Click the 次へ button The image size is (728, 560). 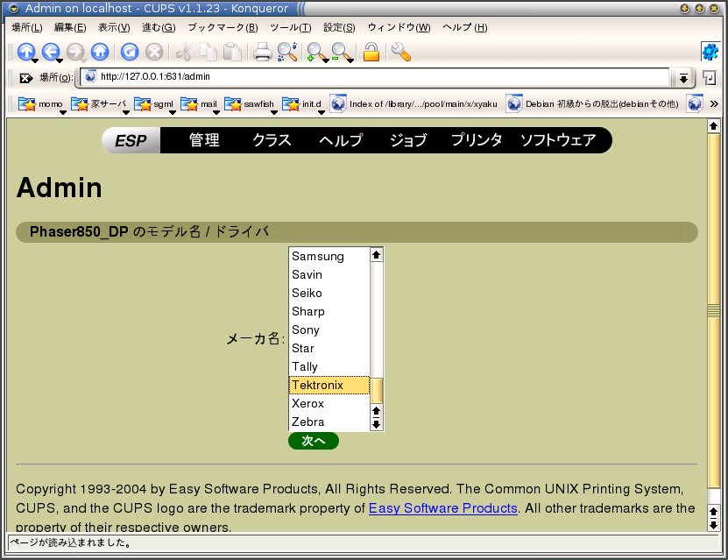[313, 441]
